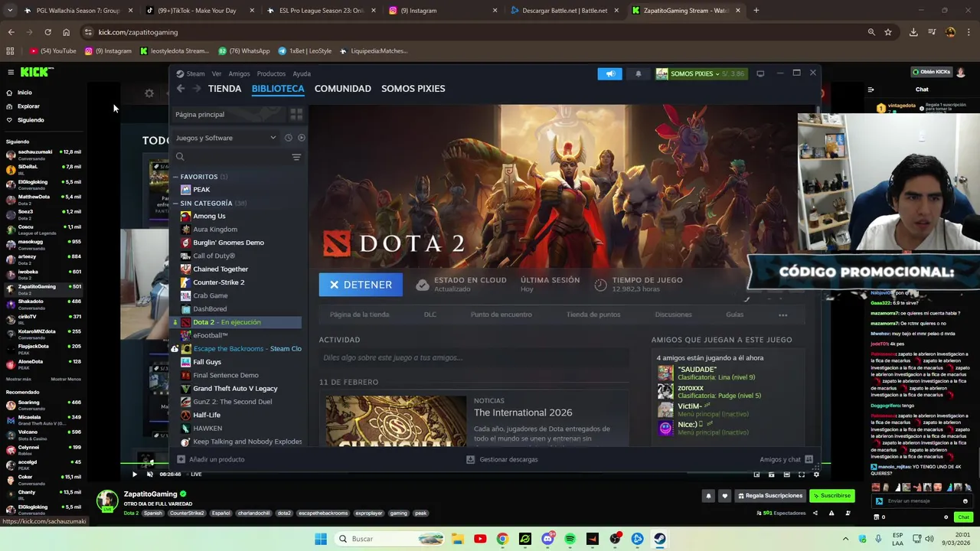Image resolution: width=980 pixels, height=551 pixels.
Task: Click the Kick chat message input
Action: [922, 501]
